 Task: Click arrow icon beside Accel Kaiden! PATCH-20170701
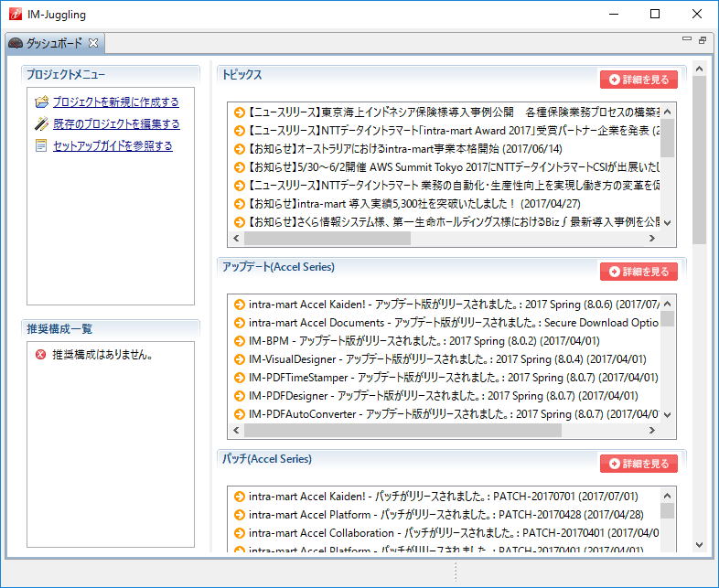click(x=240, y=497)
